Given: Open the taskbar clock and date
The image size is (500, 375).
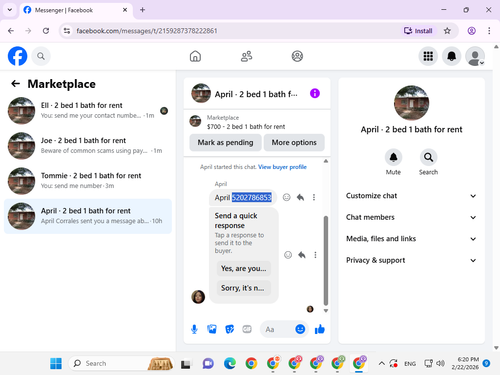Looking at the screenshot, I should pos(465,363).
